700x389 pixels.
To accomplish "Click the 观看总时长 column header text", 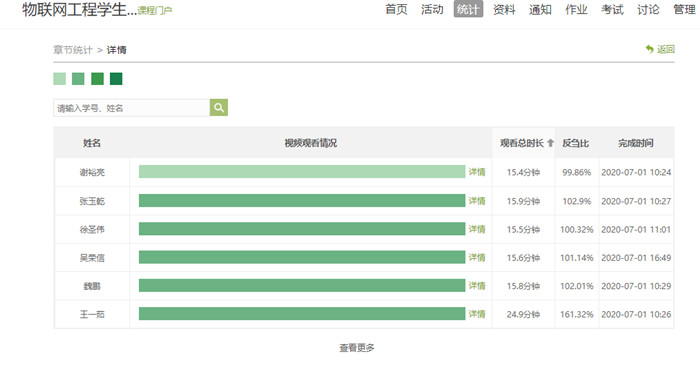I will pyautogui.click(x=522, y=143).
